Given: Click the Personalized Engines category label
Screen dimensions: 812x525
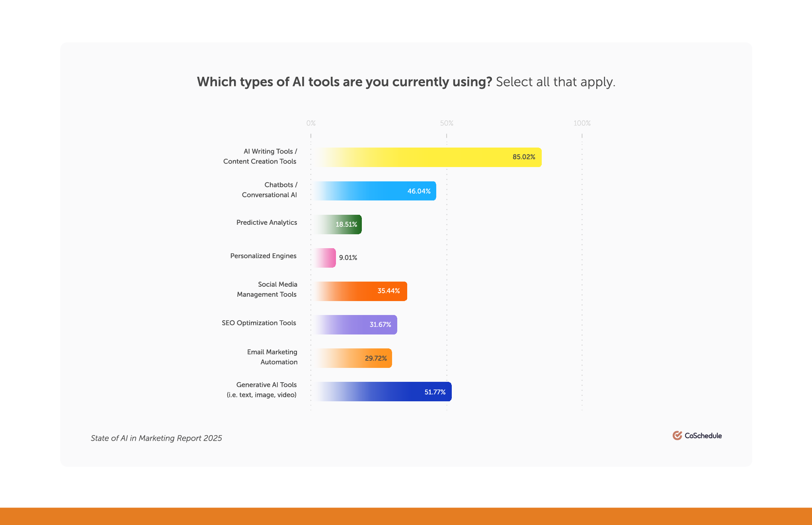Looking at the screenshot, I should [263, 256].
